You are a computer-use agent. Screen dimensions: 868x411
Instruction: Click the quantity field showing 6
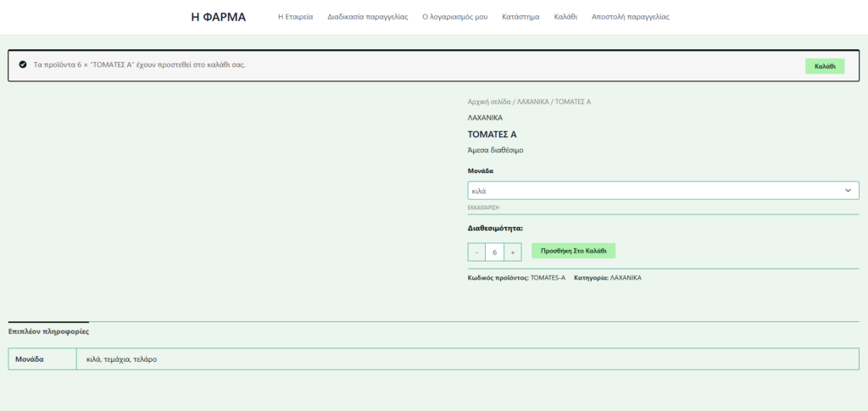(494, 253)
